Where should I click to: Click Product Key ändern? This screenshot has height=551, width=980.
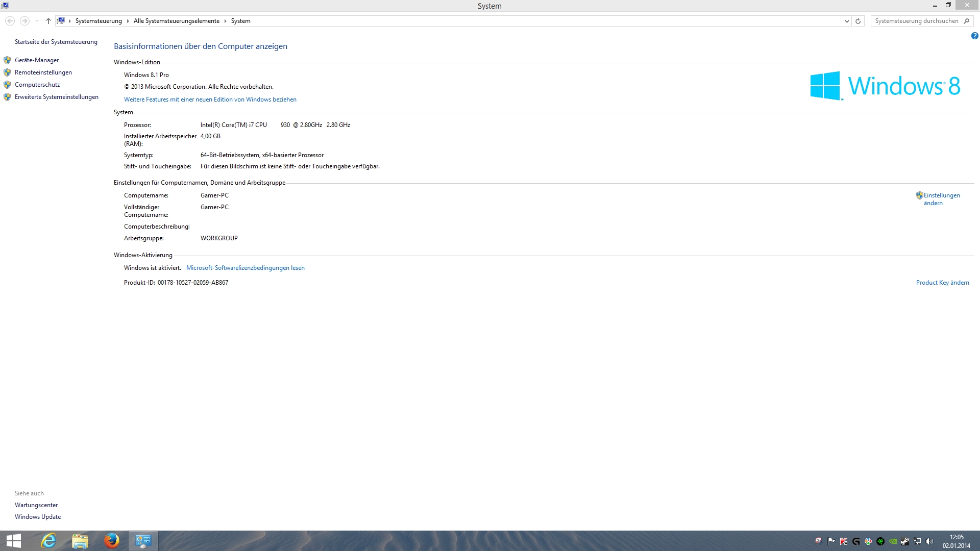[943, 283]
